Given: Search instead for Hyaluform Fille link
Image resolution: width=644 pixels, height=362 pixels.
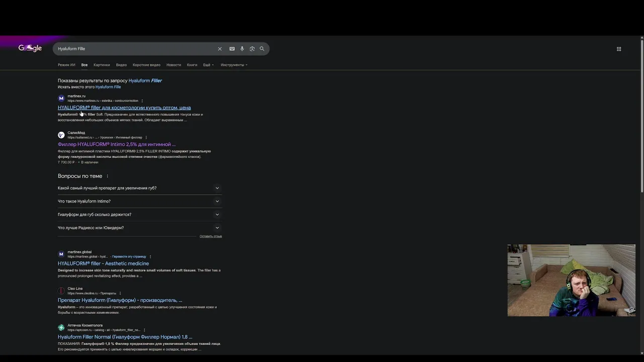Looking at the screenshot, I should pos(108,87).
